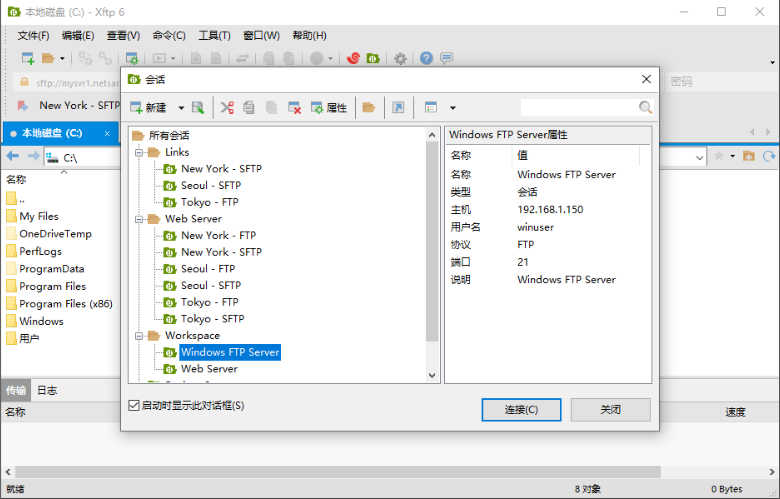Collapse the Web Server folder node
The image size is (780, 499).
(139, 219)
